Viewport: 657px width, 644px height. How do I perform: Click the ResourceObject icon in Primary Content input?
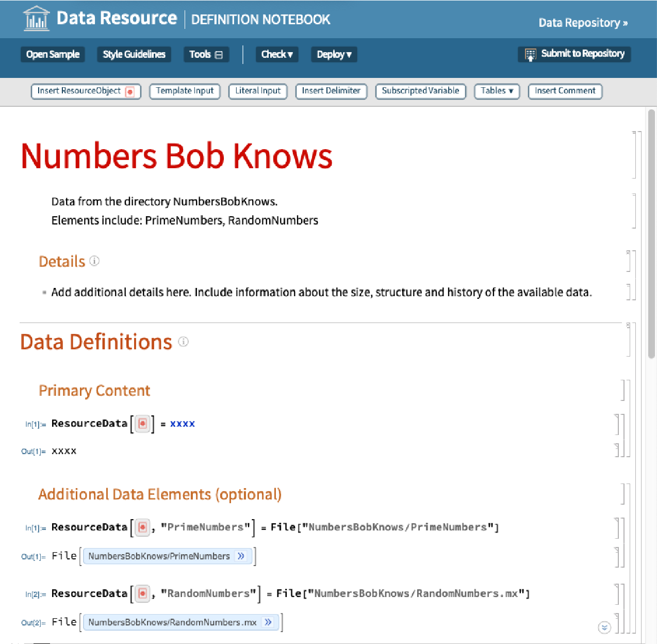pos(142,424)
